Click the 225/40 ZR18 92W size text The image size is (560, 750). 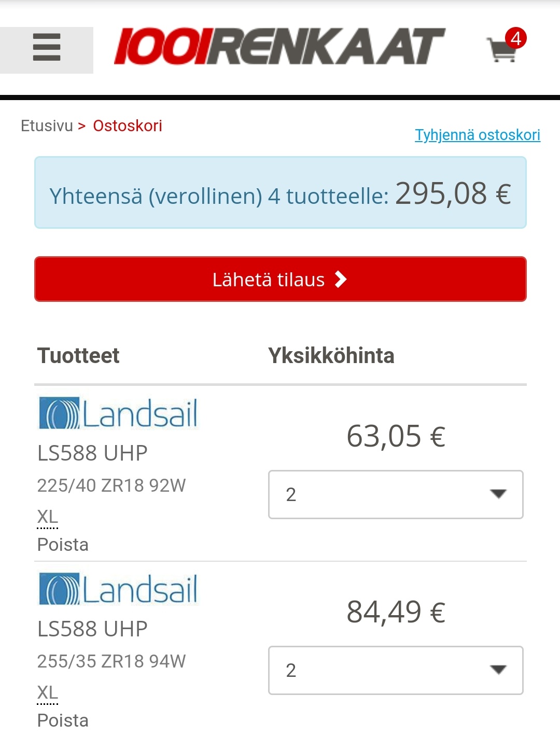pyautogui.click(x=111, y=485)
